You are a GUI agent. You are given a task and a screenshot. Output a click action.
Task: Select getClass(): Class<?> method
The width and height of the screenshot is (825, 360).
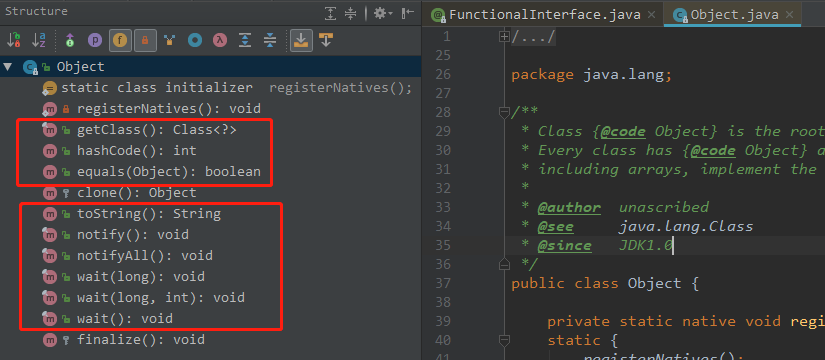[210, 130]
